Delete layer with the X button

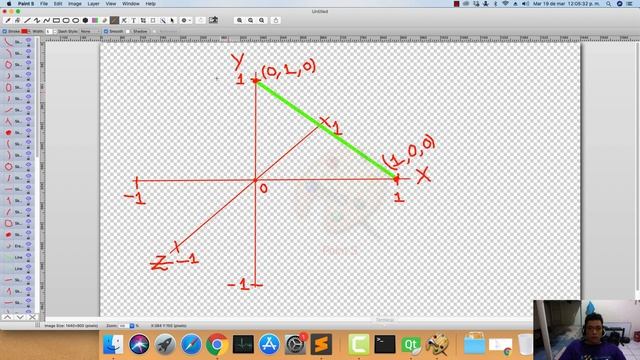point(32,317)
